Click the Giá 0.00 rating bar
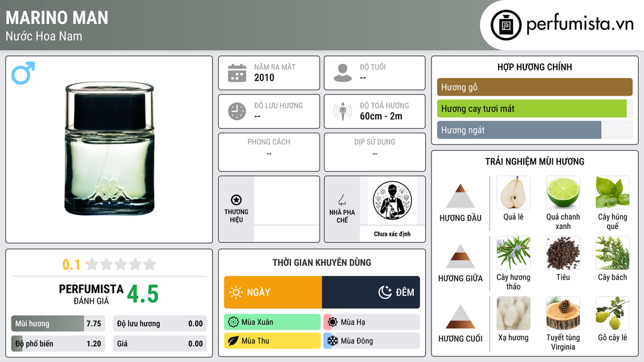Screen dimensions: 644x362 coord(160,344)
